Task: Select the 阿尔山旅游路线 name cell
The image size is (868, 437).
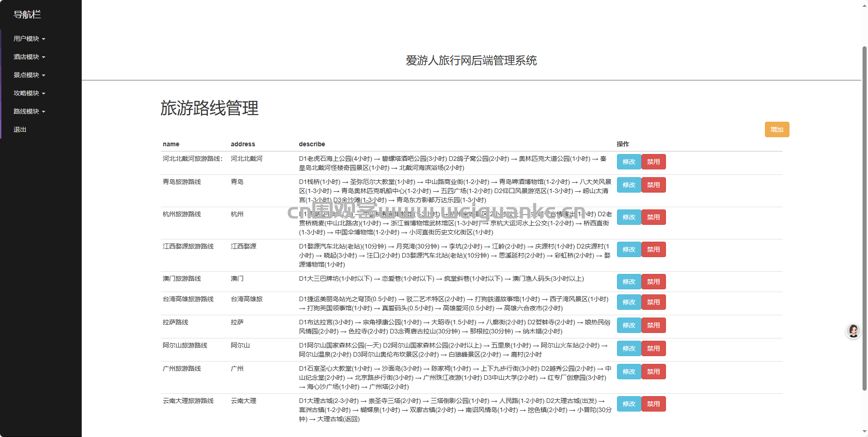Action: 185,345
